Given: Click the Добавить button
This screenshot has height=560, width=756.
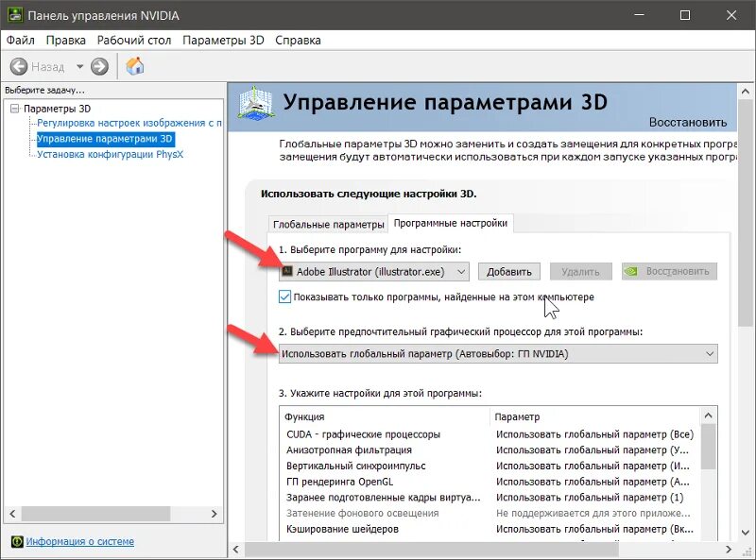Looking at the screenshot, I should [x=509, y=271].
